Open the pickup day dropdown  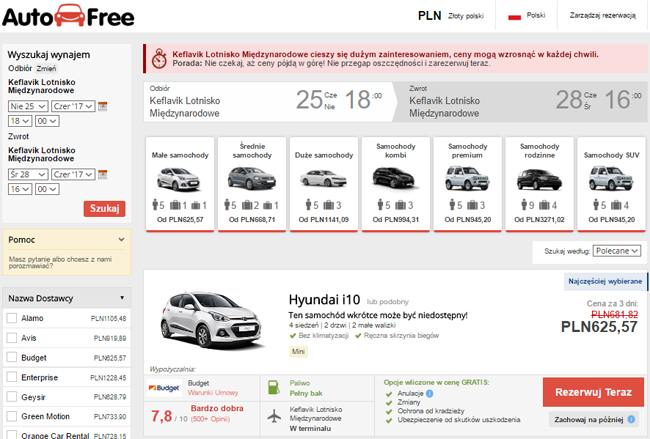[x=28, y=105]
